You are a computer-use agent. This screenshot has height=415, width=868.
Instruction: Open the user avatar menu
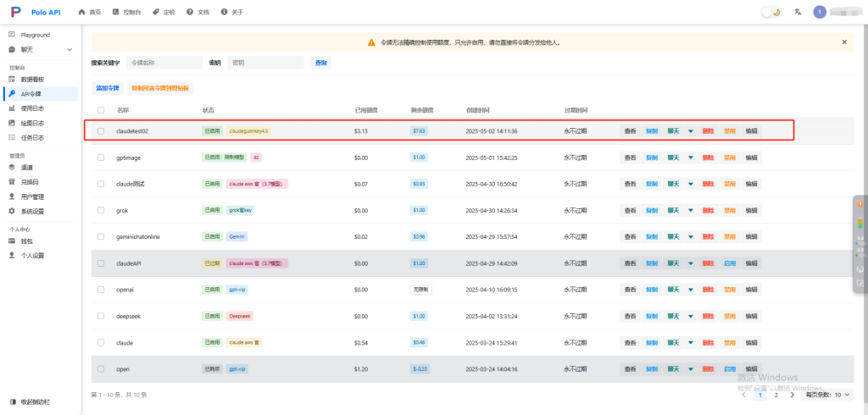pos(820,12)
